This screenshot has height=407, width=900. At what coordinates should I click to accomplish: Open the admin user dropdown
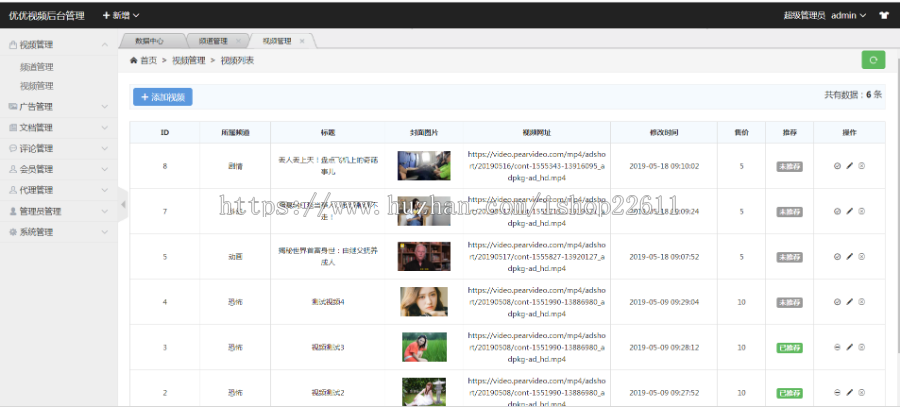point(848,15)
